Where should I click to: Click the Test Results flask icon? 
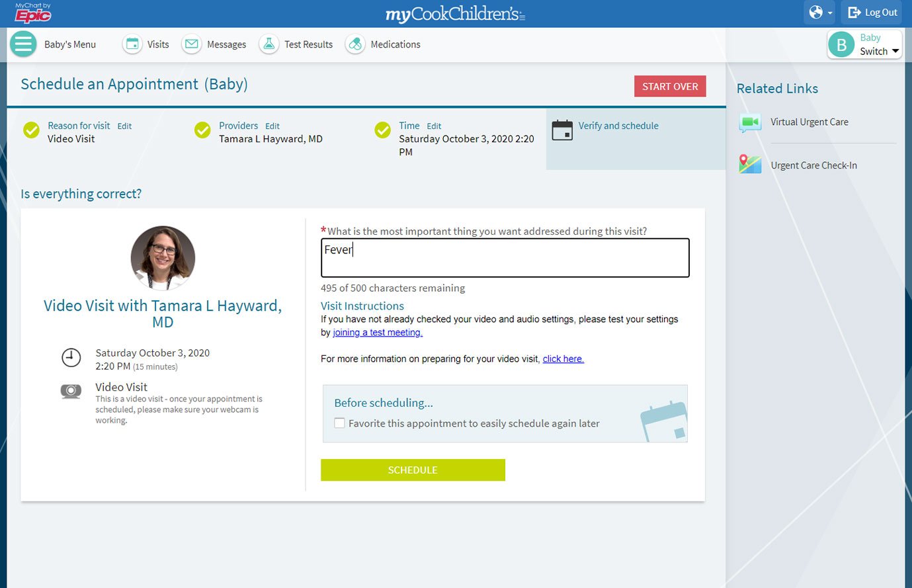(x=269, y=44)
